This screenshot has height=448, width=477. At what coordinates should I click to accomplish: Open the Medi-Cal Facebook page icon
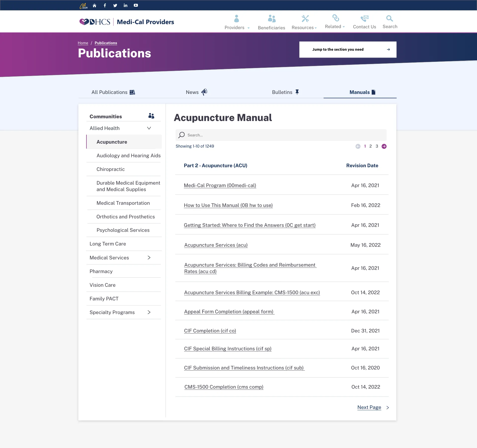pos(105,5)
